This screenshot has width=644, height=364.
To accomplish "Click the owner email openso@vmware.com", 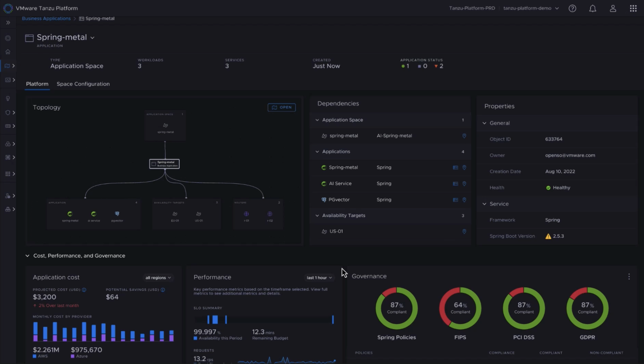I will click(570, 155).
